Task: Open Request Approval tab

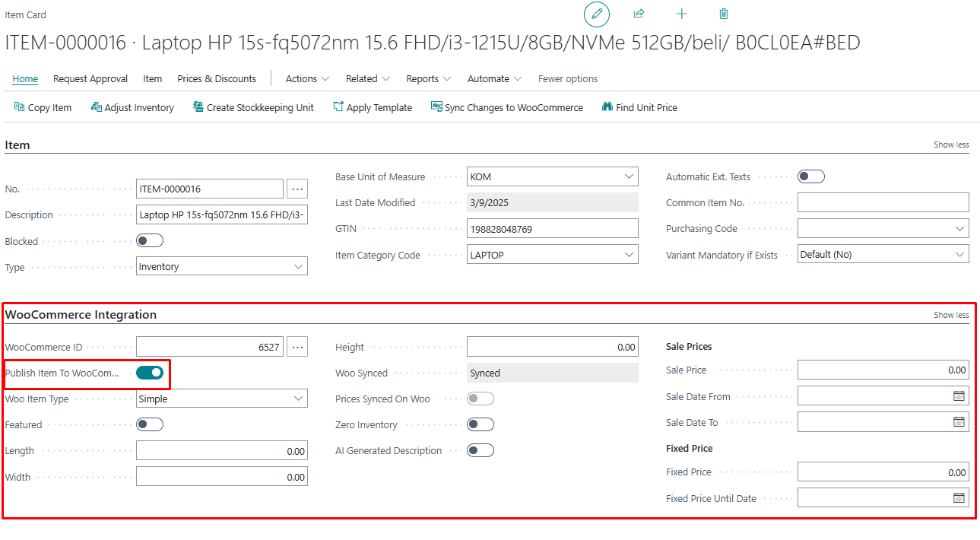Action: [90, 79]
